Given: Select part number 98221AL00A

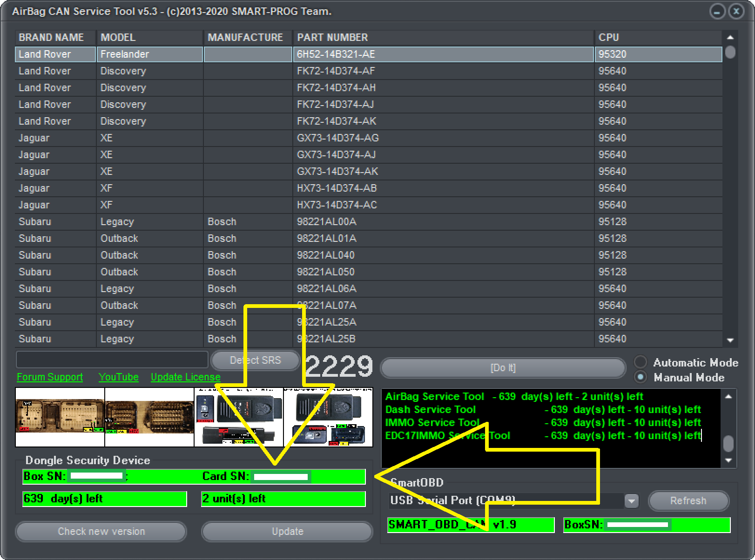Looking at the screenshot, I should point(326,221).
